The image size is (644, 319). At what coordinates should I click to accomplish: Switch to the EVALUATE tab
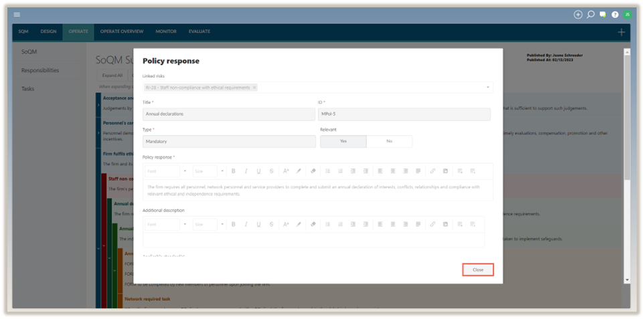[x=199, y=31]
